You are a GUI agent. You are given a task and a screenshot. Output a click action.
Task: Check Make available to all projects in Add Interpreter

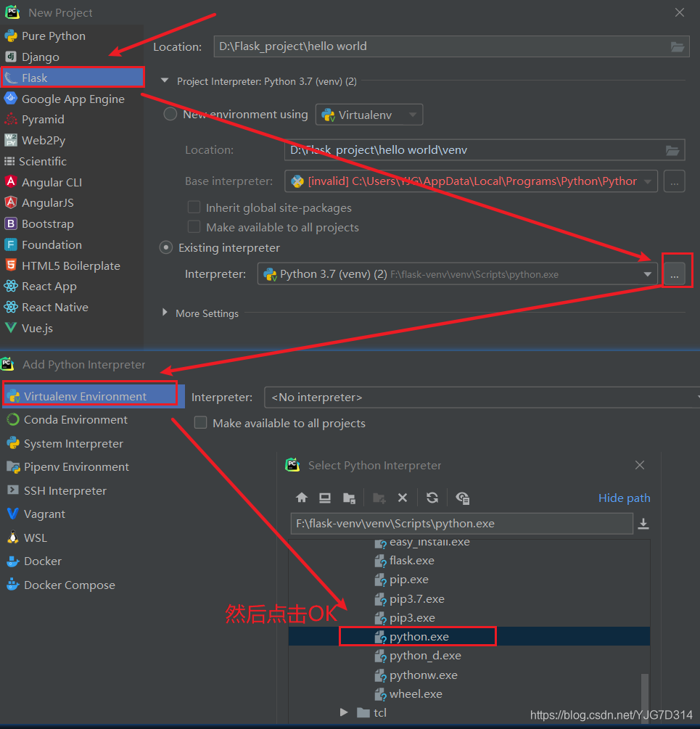pyautogui.click(x=200, y=423)
